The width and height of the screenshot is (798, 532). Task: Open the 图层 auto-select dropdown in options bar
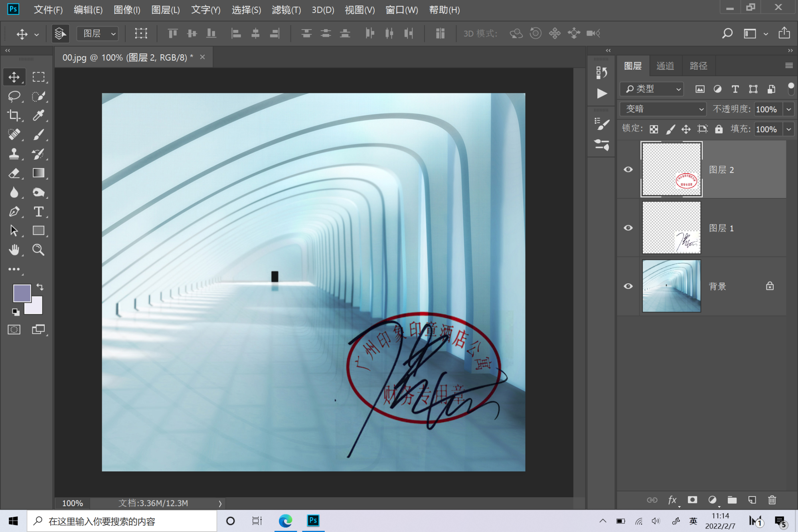pos(98,34)
